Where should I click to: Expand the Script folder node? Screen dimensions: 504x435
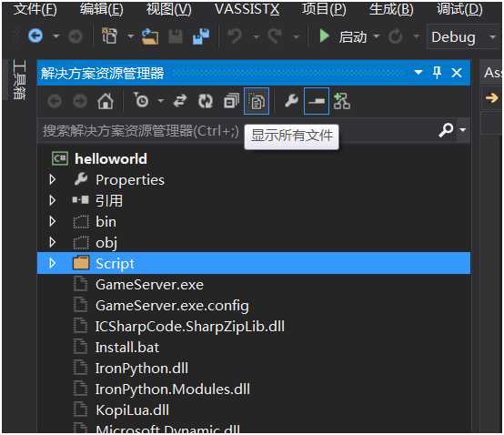coord(53,263)
